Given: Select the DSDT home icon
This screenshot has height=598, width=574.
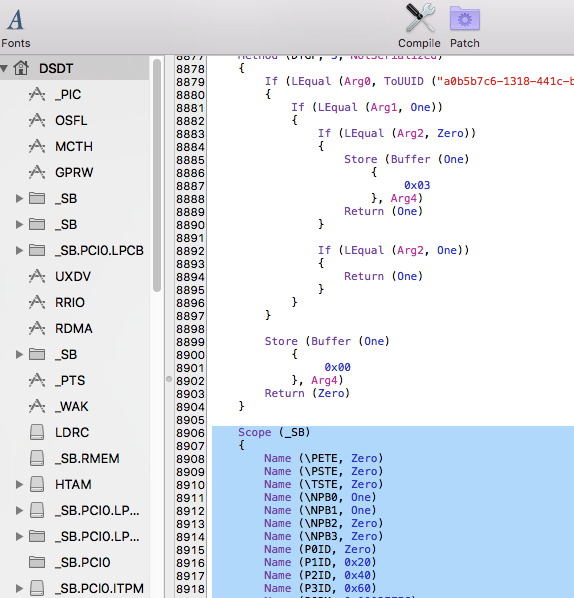Looking at the screenshot, I should point(21,68).
